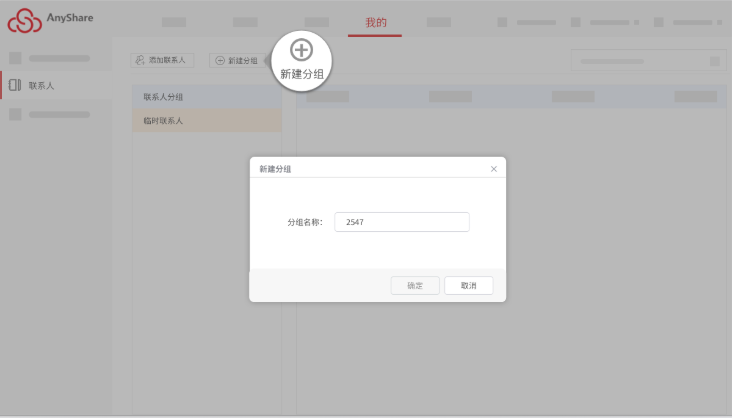
Task: Click the 添加联系人 button
Action: (x=162, y=61)
